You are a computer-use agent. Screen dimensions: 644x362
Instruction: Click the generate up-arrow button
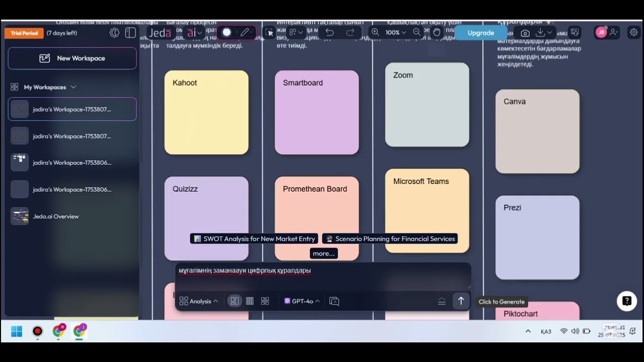coord(461,301)
